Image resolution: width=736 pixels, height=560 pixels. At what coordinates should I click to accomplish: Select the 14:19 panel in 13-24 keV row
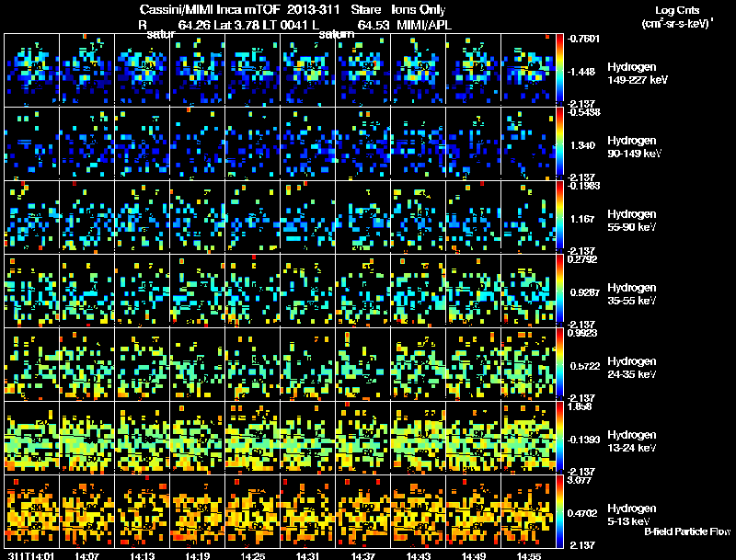pos(197,438)
